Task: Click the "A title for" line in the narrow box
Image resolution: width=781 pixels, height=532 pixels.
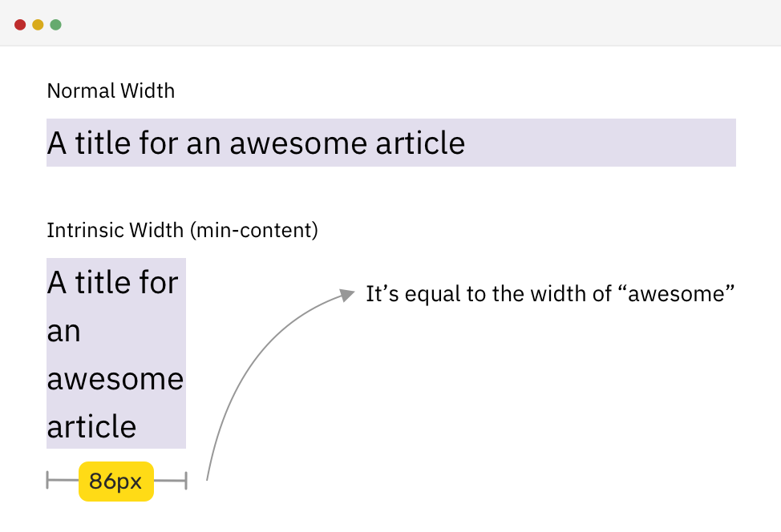Action: [113, 283]
